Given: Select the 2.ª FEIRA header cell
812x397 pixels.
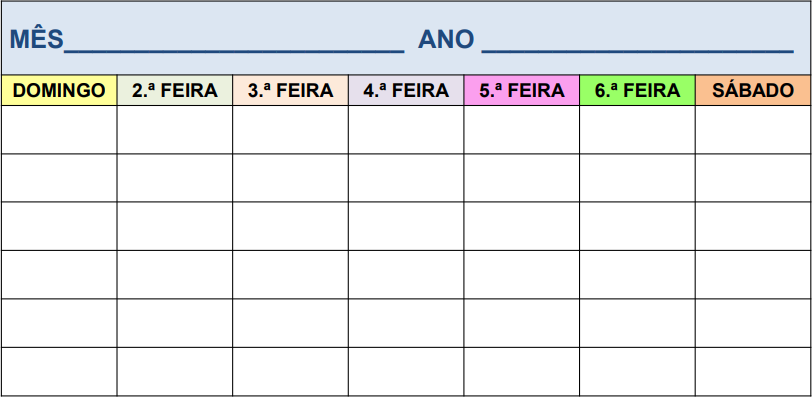Looking at the screenshot, I should point(175,91).
